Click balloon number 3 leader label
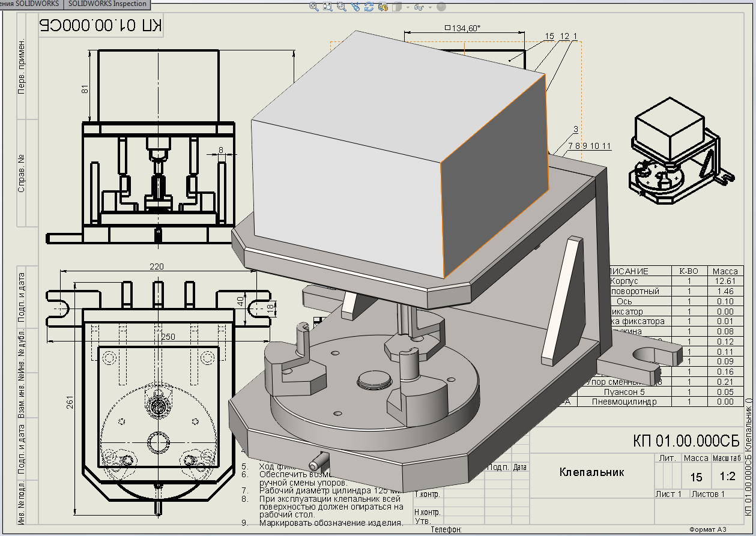The height and width of the screenshot is (536, 756). coord(576,130)
